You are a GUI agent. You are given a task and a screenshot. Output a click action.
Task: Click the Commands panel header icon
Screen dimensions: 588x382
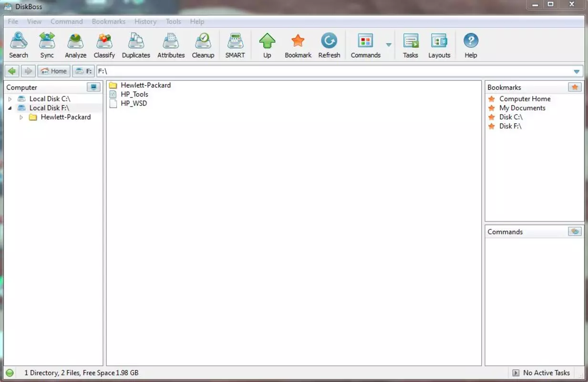pyautogui.click(x=575, y=231)
